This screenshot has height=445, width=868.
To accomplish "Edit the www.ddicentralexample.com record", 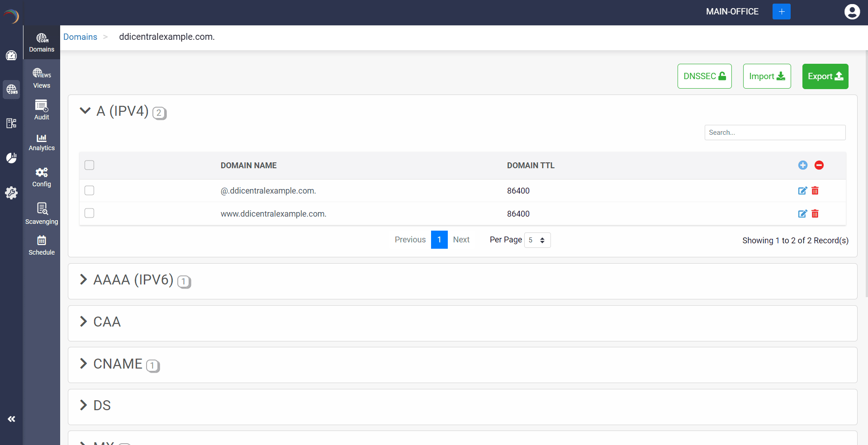I will (802, 213).
